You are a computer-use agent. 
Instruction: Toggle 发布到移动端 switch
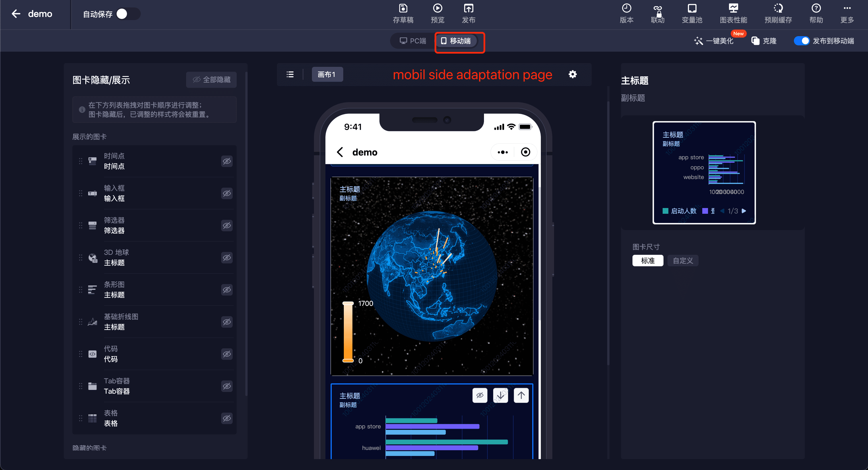click(x=801, y=41)
